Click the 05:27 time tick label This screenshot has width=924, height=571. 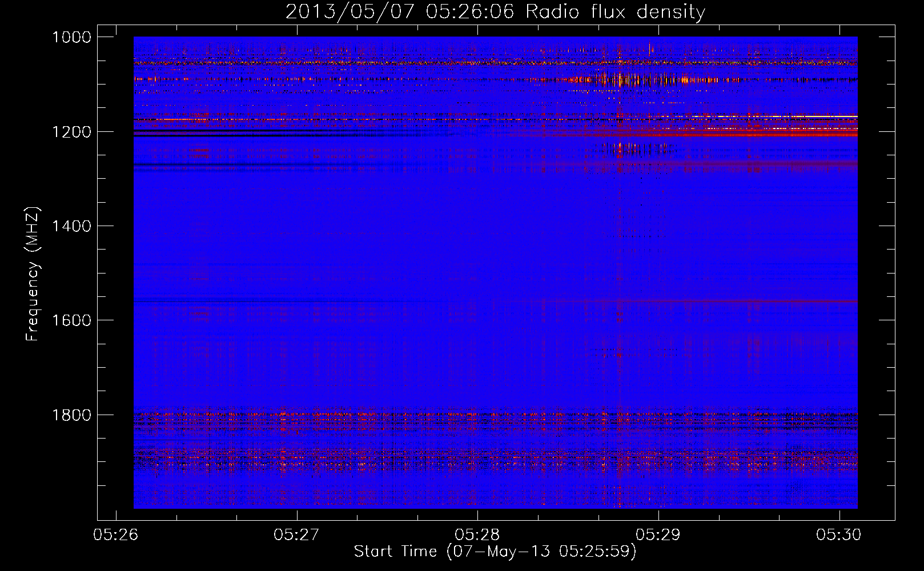coord(296,534)
